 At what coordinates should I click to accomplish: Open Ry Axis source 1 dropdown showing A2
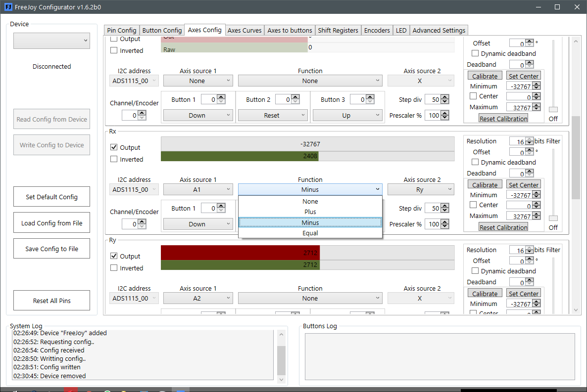[198, 299]
